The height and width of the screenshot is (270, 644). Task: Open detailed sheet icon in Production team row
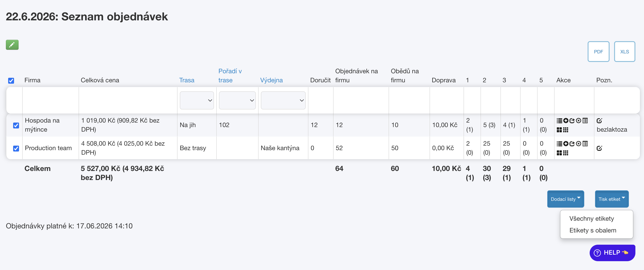(x=585, y=144)
